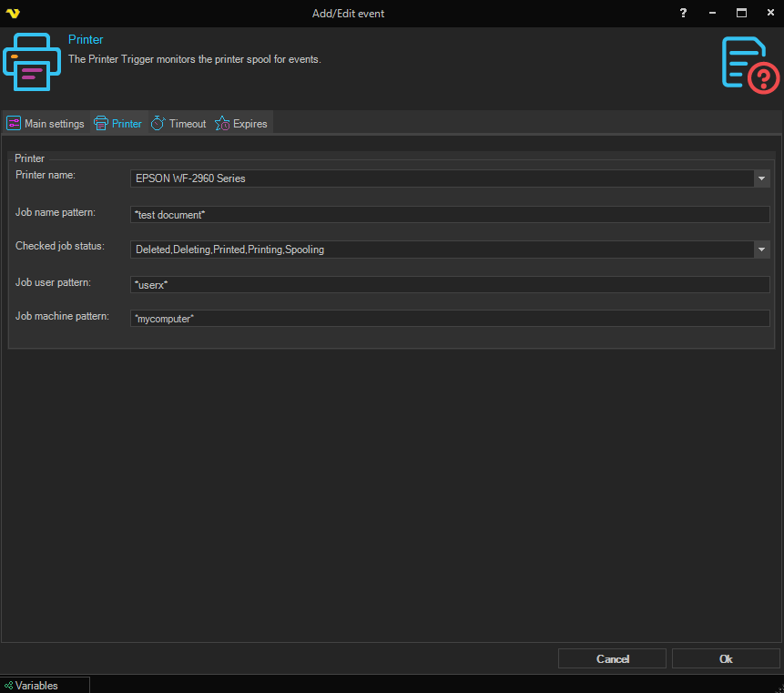This screenshot has height=693, width=784.
Task: Click the question mark help button
Action: pos(683,14)
